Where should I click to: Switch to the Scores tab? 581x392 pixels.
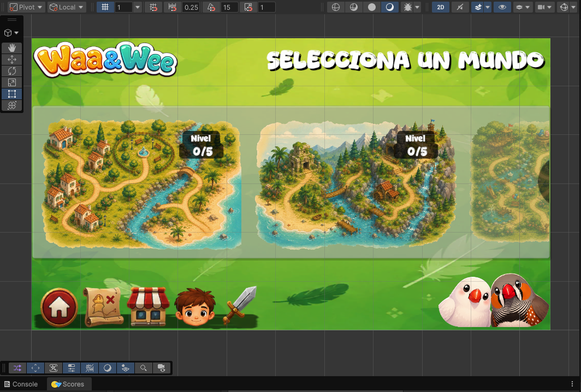68,384
